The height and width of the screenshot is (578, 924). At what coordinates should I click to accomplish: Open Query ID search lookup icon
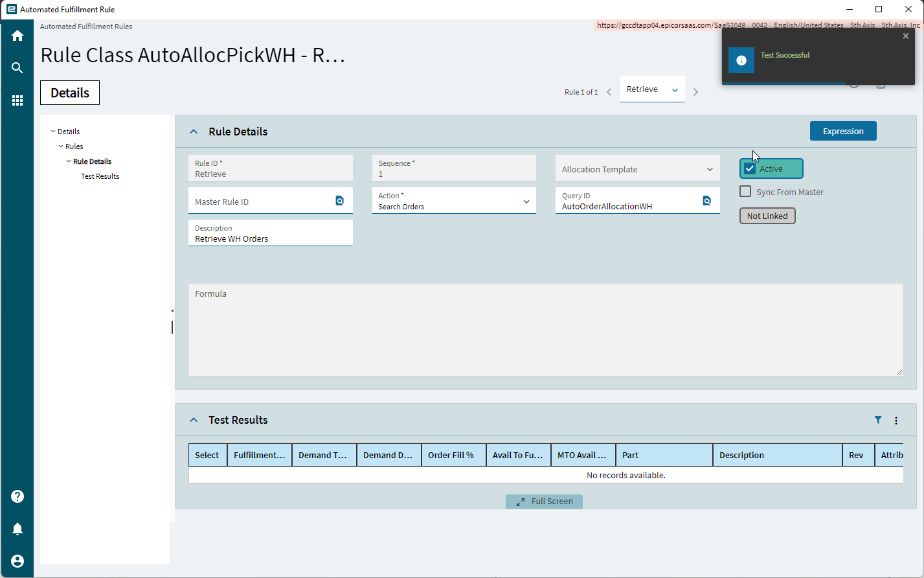(707, 201)
